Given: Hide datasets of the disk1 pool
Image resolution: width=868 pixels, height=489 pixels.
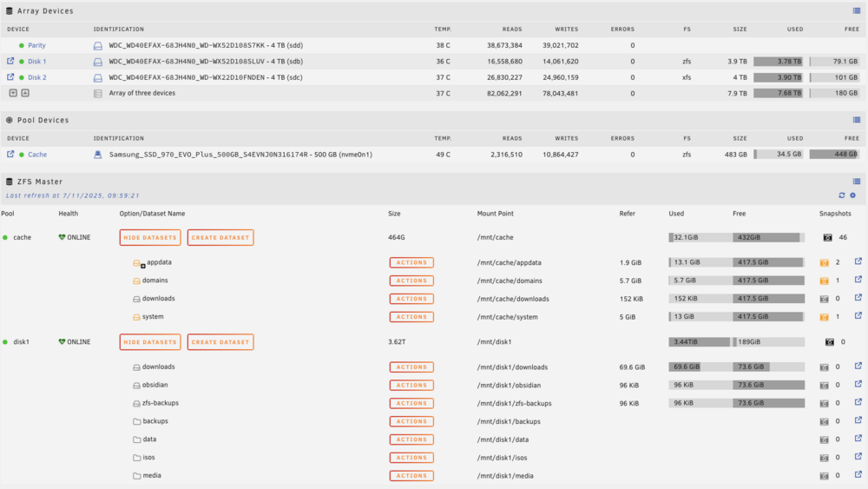Looking at the screenshot, I should tap(150, 342).
